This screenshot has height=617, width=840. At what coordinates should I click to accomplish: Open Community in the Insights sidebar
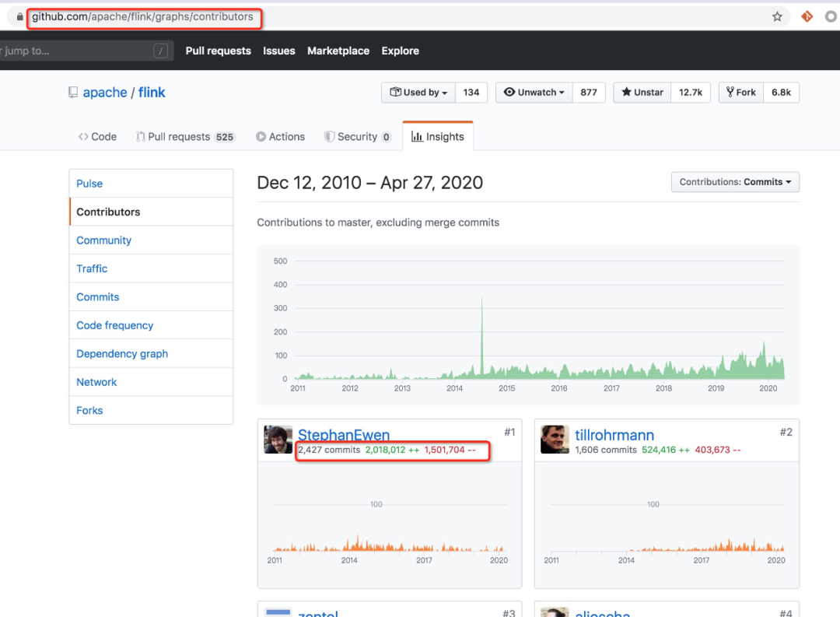(151, 240)
